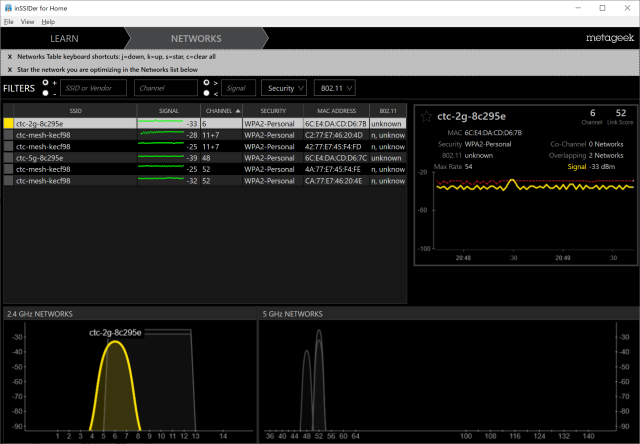Screen dimensions: 640x444
Task: Sort table by SIGNAL column header
Action: pos(169,111)
